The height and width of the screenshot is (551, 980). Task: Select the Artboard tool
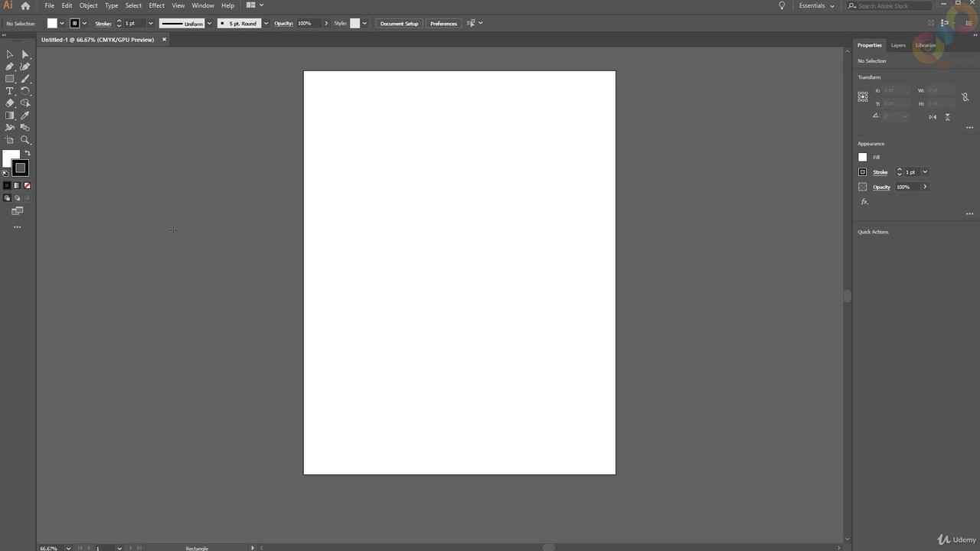click(10, 140)
